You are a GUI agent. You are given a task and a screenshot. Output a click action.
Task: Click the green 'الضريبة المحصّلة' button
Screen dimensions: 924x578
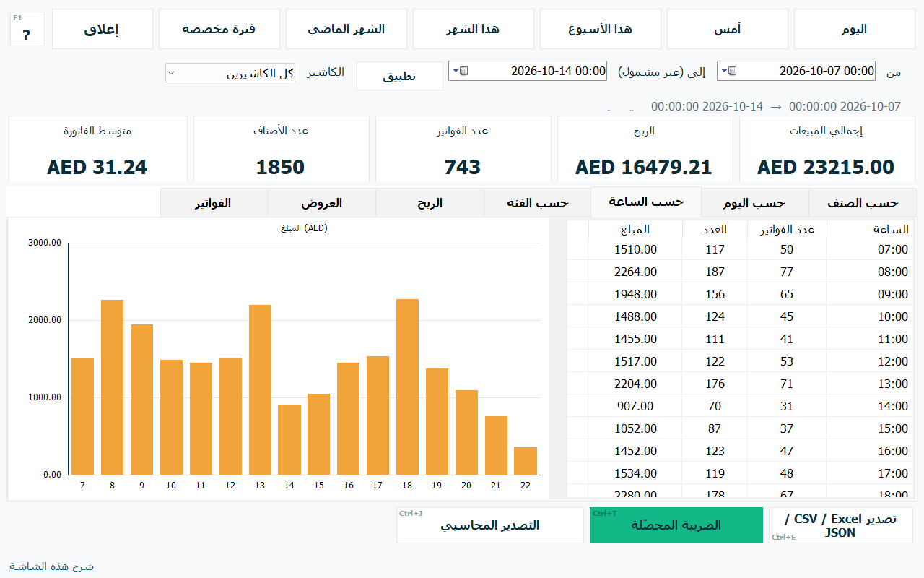click(x=676, y=525)
